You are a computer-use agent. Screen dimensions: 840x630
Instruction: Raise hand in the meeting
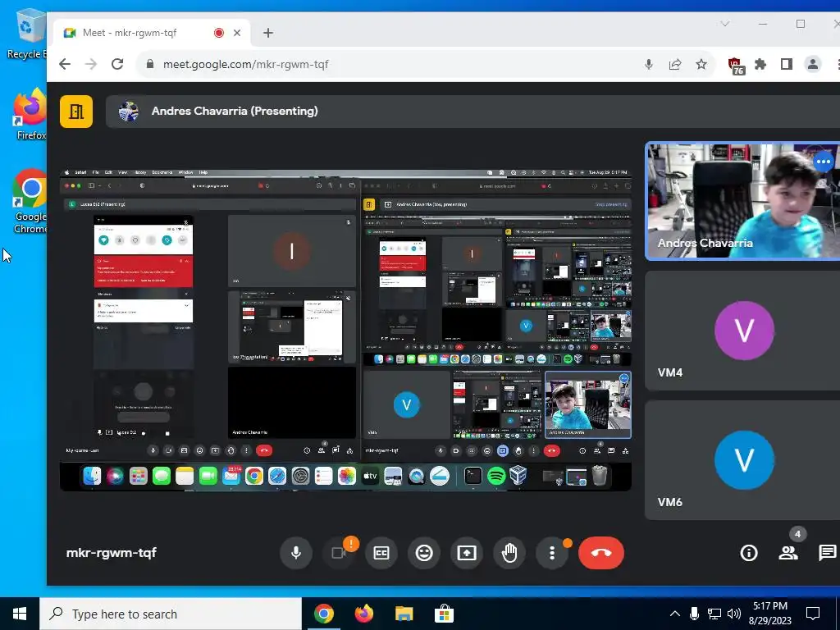[x=509, y=553]
